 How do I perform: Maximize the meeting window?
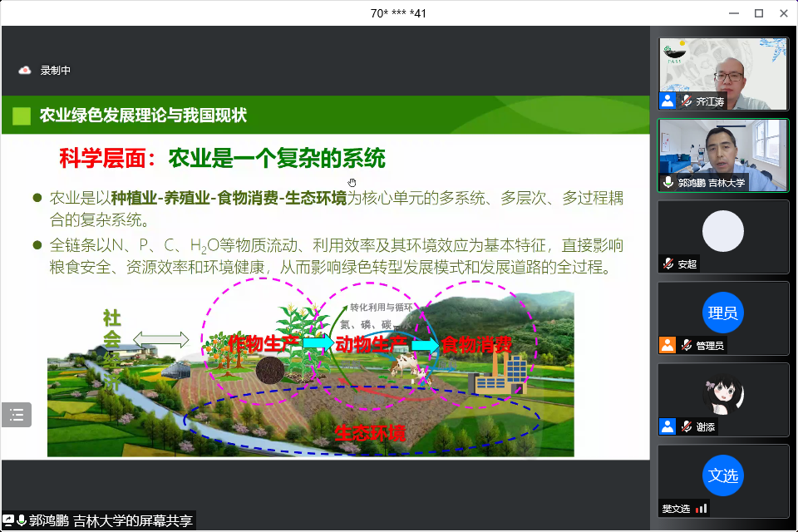[x=758, y=12]
